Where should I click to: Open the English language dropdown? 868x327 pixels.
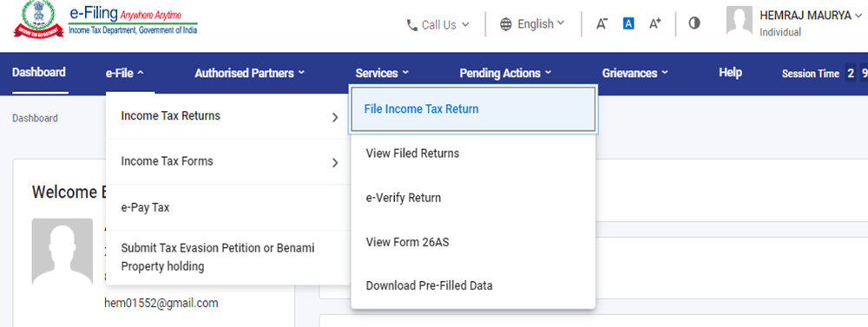532,24
